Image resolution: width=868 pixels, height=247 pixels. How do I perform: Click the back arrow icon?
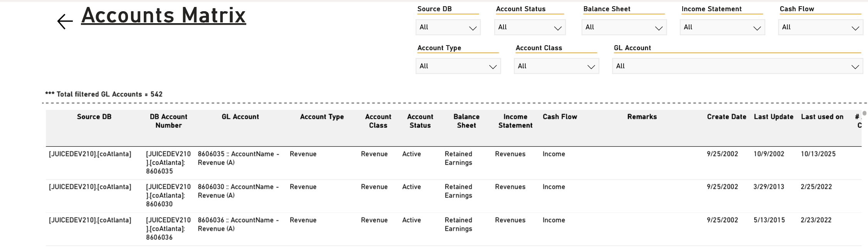65,21
